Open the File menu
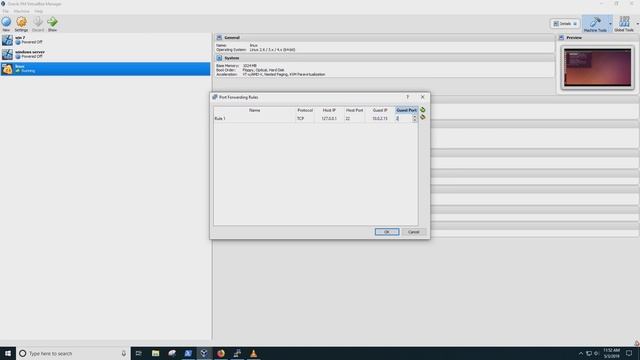 [x=5, y=11]
